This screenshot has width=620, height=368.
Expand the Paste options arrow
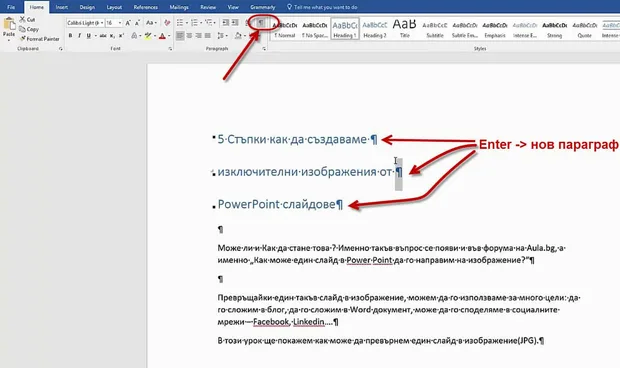click(9, 40)
